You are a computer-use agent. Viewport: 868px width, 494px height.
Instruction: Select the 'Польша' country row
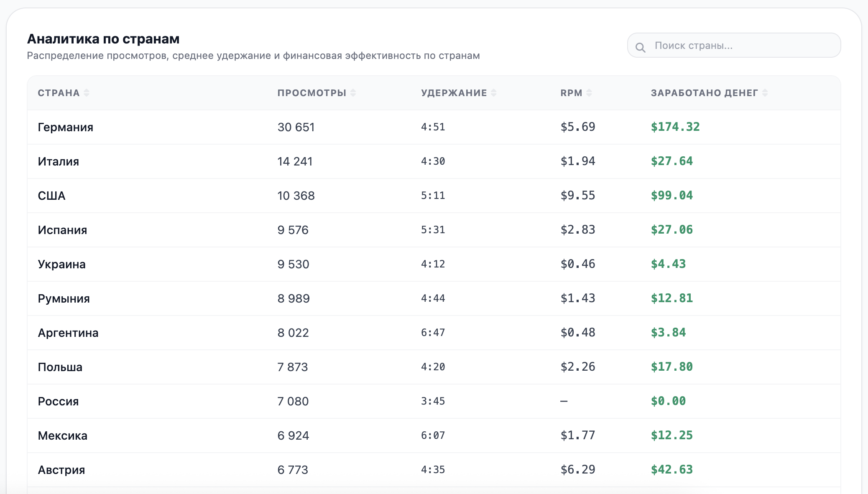(434, 367)
